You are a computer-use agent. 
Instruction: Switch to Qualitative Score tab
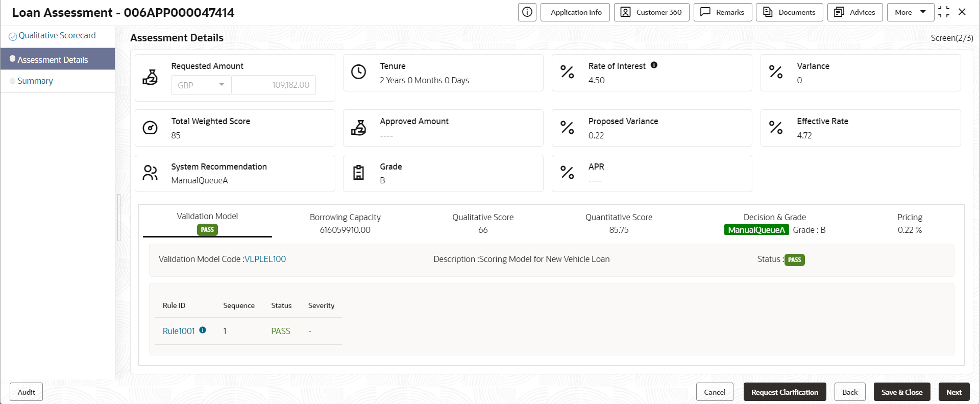click(x=483, y=223)
